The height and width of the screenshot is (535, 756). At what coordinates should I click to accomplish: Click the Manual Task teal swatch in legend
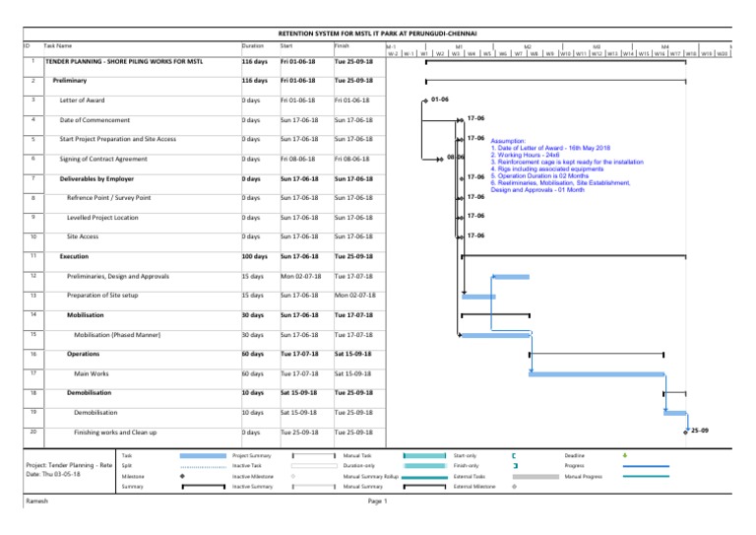[x=425, y=456]
